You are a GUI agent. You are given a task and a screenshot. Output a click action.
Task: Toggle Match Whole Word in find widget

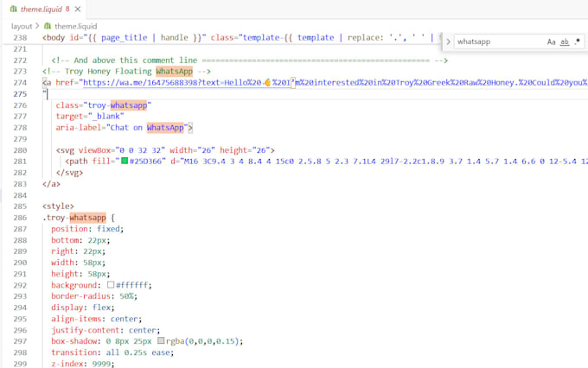coord(565,42)
